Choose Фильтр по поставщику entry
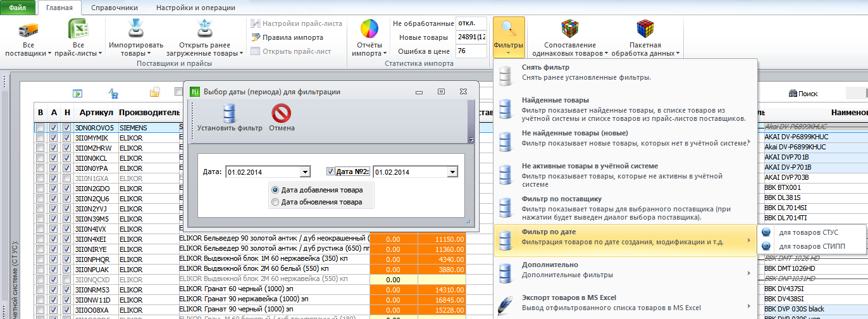868x319 pixels. tap(625, 208)
